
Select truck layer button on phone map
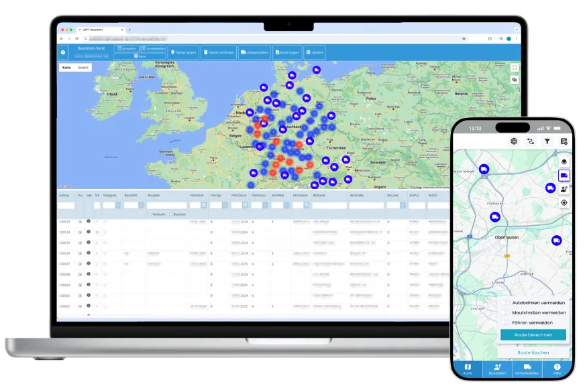click(564, 175)
